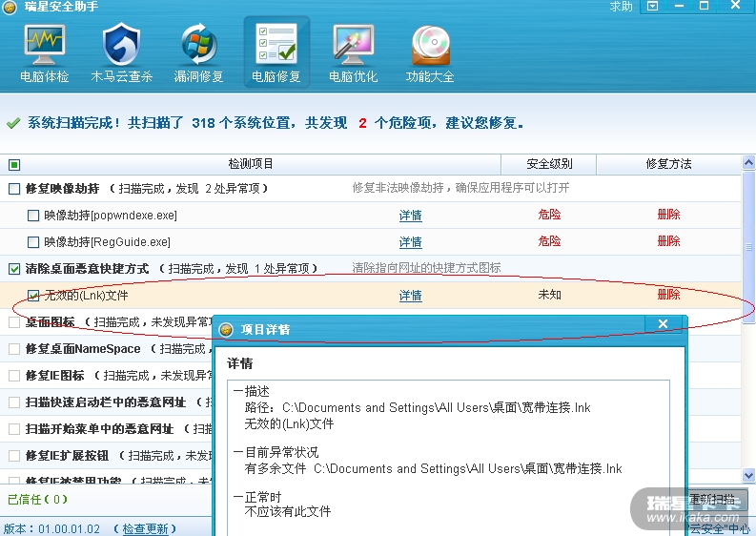Click the 检测项目 column header
756x536 pixels.
point(250,164)
